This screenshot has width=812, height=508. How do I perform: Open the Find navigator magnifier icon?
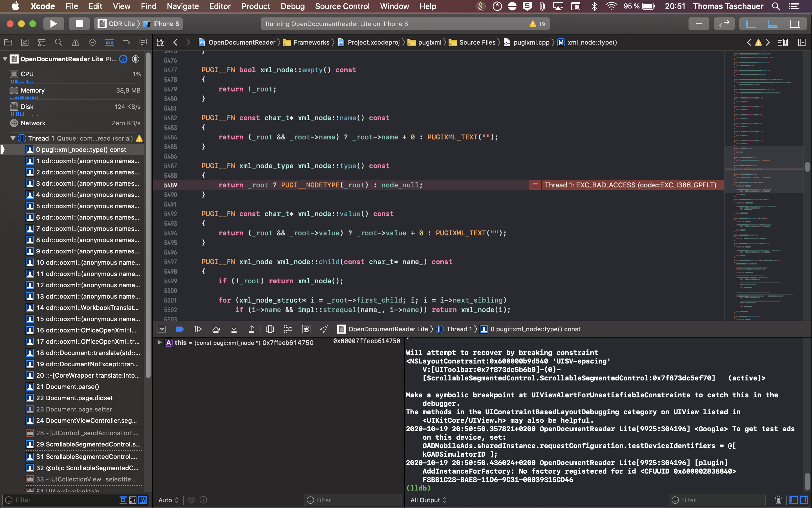point(58,42)
